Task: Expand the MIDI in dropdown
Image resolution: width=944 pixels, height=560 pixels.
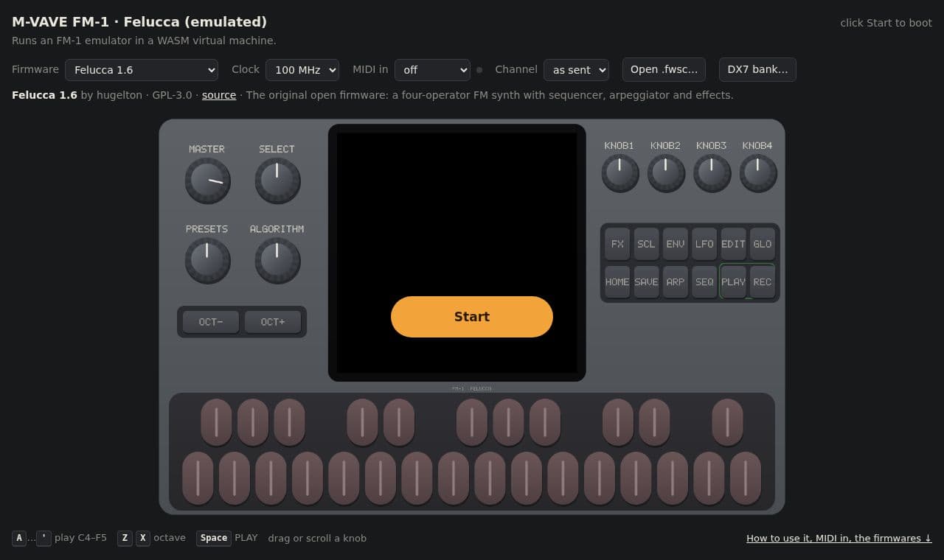Action: 432,70
